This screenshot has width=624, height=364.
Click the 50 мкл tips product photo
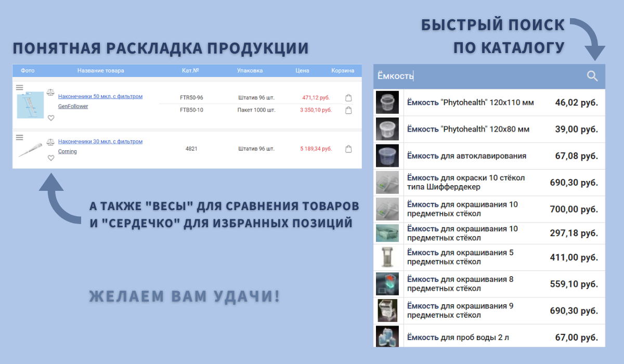tap(30, 105)
